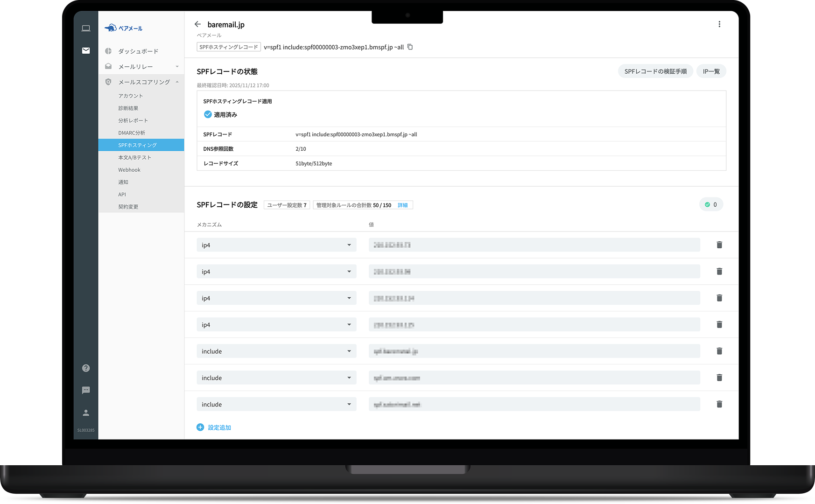Click the user account icon above SL003285
The height and width of the screenshot is (504, 815).
[86, 413]
